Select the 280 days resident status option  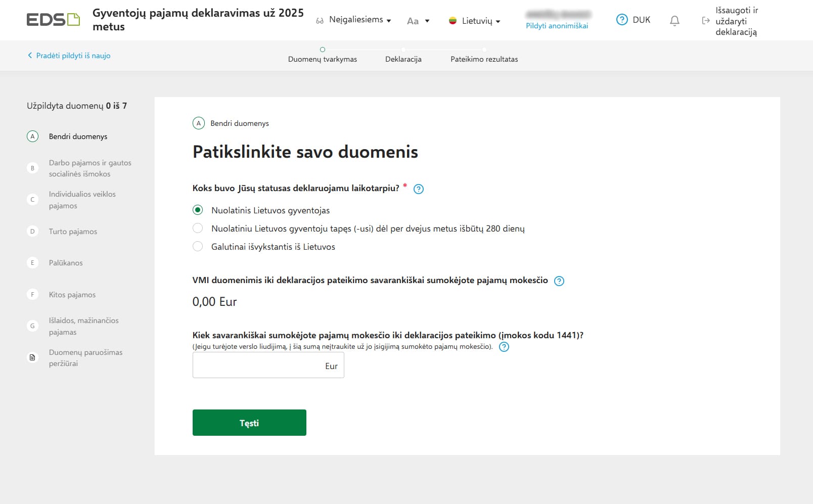tap(198, 228)
